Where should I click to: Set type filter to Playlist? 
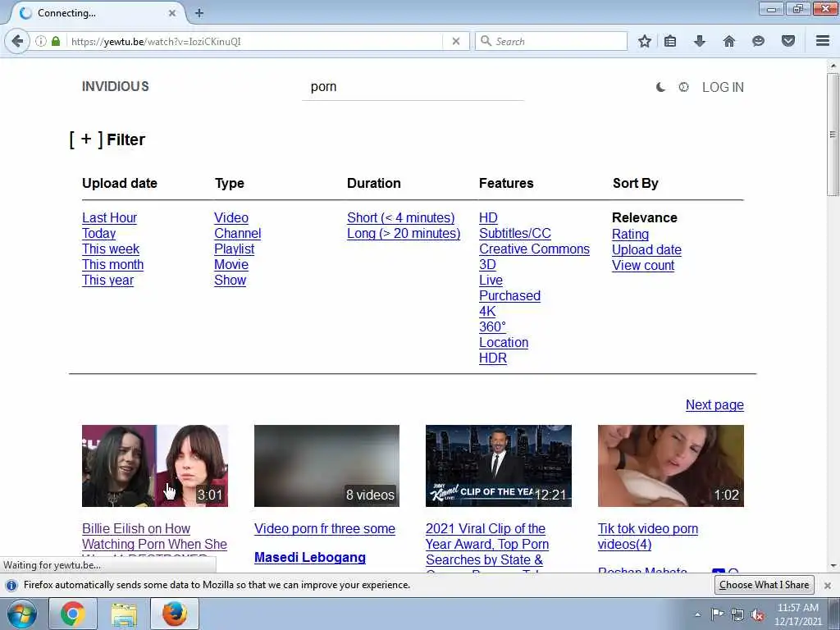234,249
